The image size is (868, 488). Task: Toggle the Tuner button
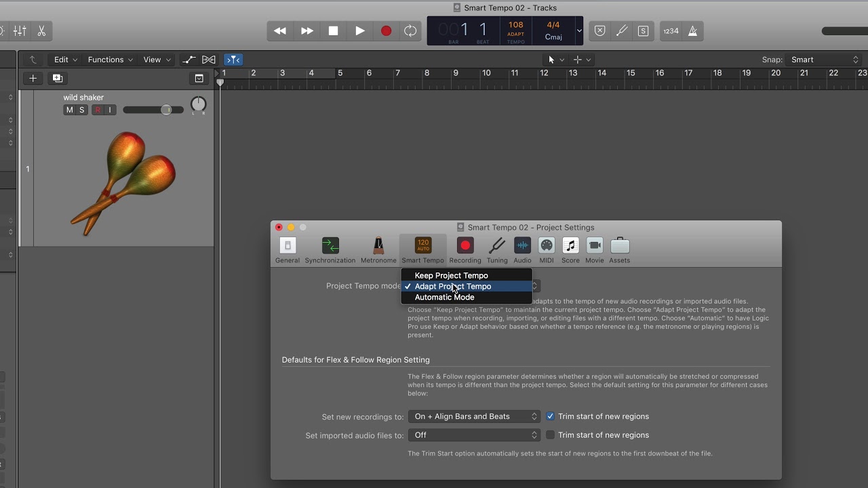pyautogui.click(x=621, y=31)
